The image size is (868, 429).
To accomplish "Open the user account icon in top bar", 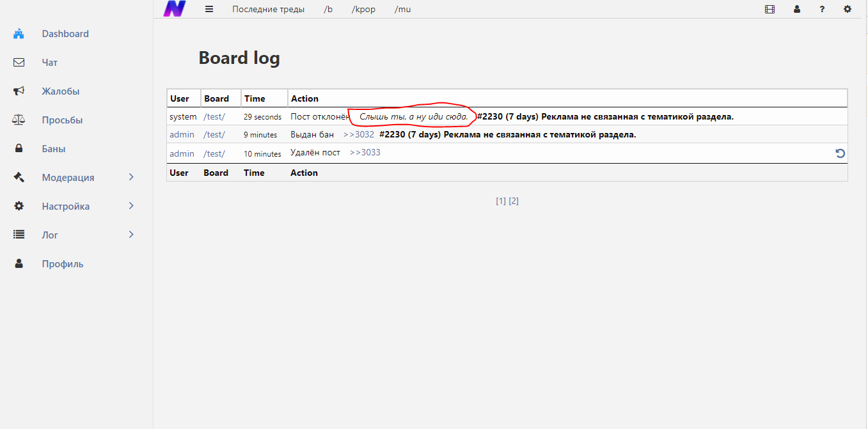I will pyautogui.click(x=797, y=9).
